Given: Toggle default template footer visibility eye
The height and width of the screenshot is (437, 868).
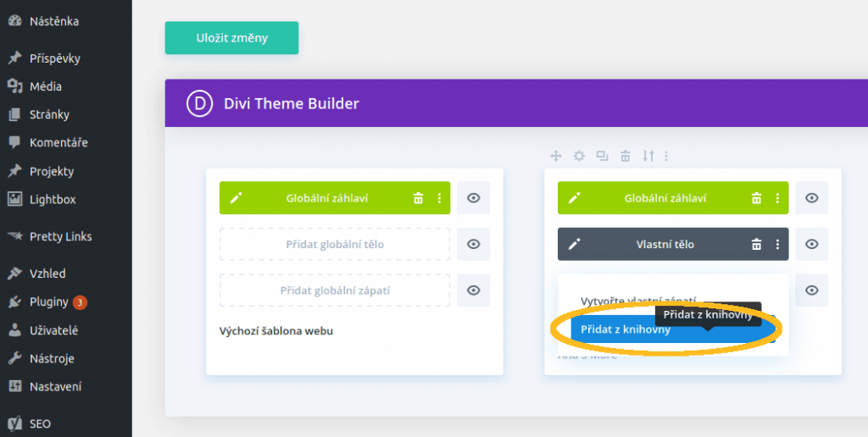Looking at the screenshot, I should [x=473, y=290].
